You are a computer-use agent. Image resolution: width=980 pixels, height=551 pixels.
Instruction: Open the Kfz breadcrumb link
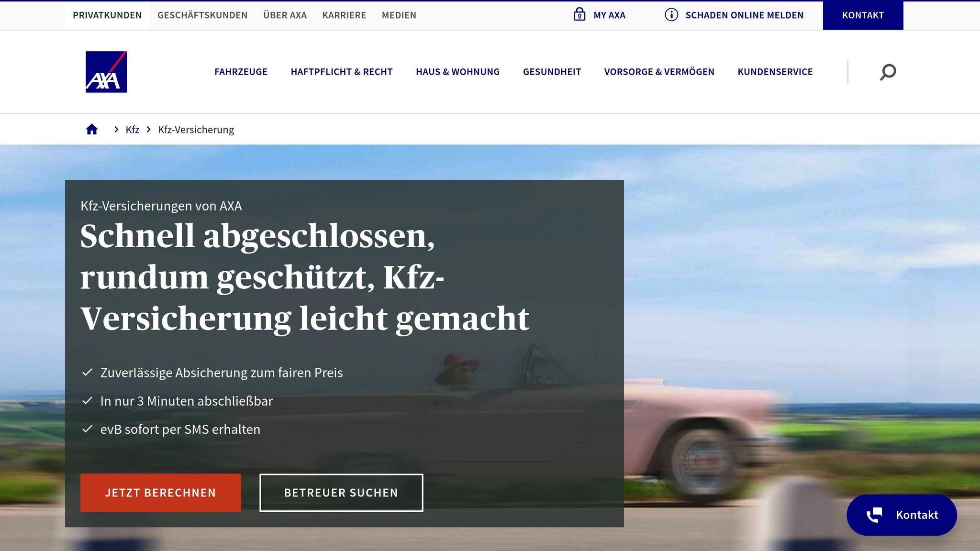(132, 129)
